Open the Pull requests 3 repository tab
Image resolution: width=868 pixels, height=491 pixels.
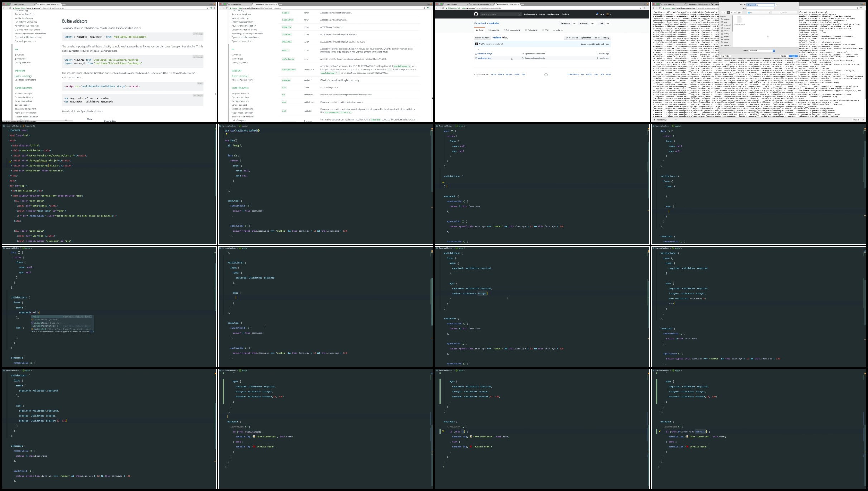point(512,30)
